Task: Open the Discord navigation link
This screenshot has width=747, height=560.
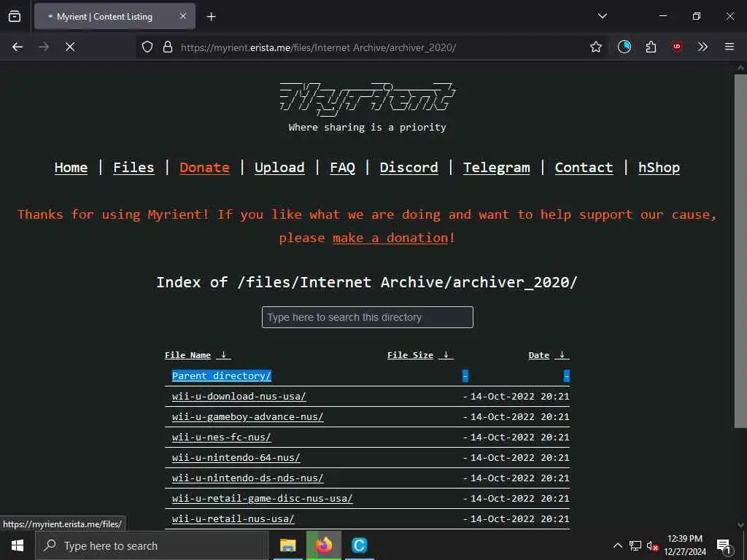Action: coord(409,168)
